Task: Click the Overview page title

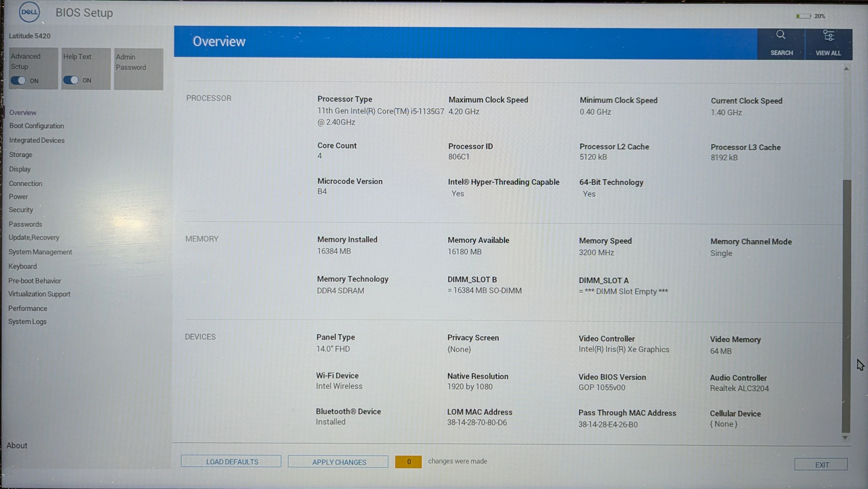Action: (219, 41)
